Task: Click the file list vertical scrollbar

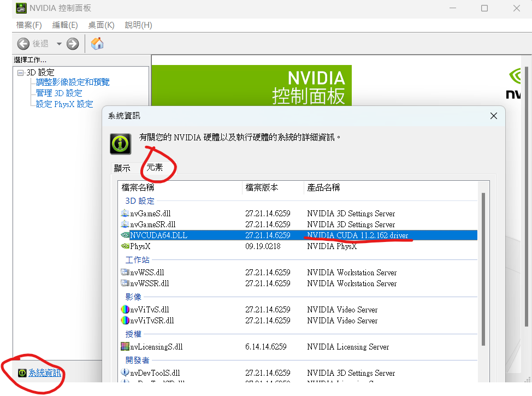Action: (483, 269)
